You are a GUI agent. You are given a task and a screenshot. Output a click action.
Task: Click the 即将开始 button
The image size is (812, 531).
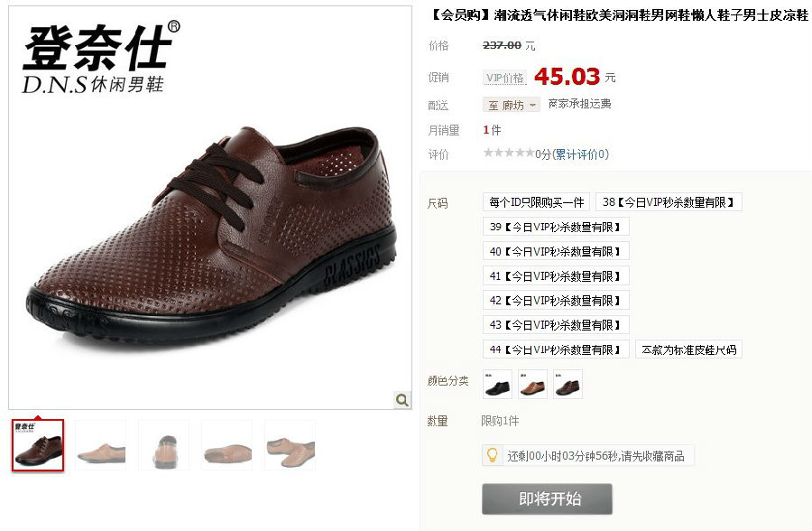coord(547,498)
